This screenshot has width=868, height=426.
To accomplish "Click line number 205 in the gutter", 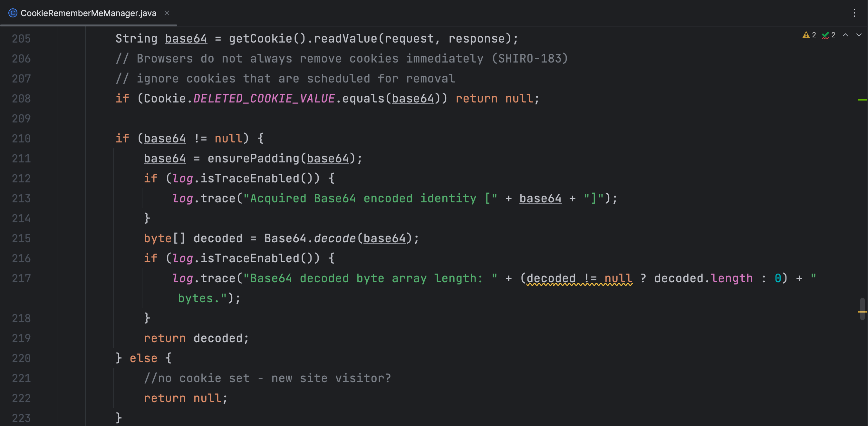I will [x=21, y=39].
